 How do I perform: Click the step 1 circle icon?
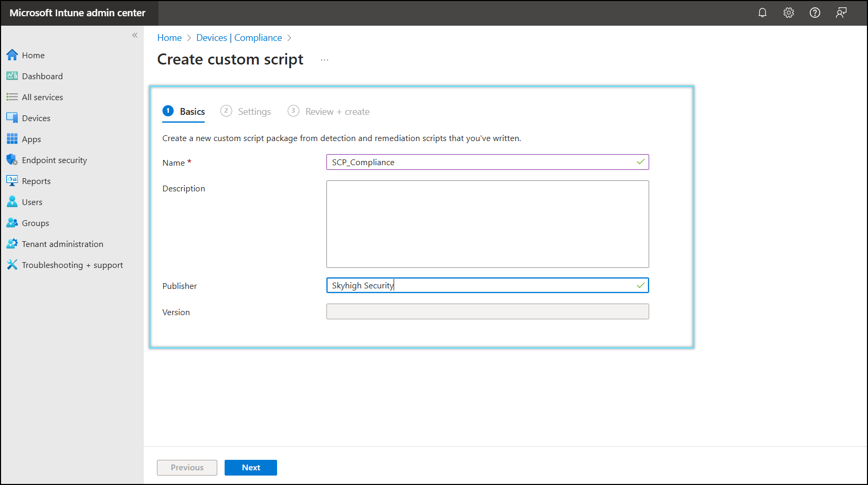[x=168, y=111]
